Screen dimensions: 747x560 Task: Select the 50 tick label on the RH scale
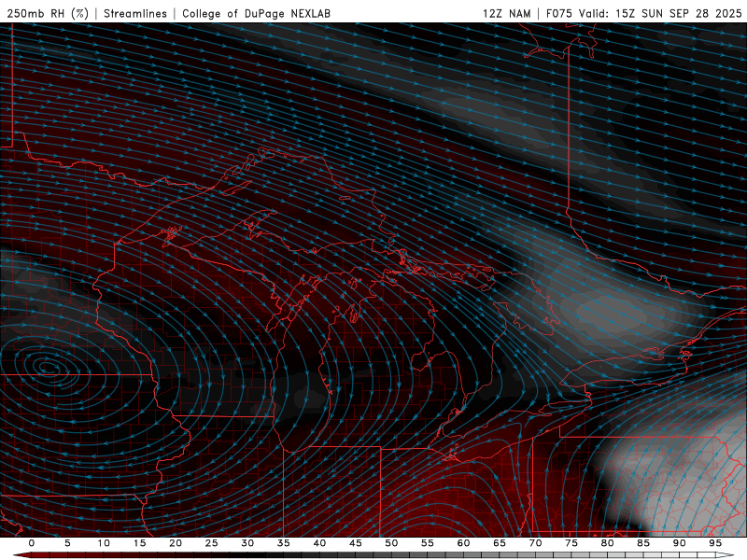point(391,543)
